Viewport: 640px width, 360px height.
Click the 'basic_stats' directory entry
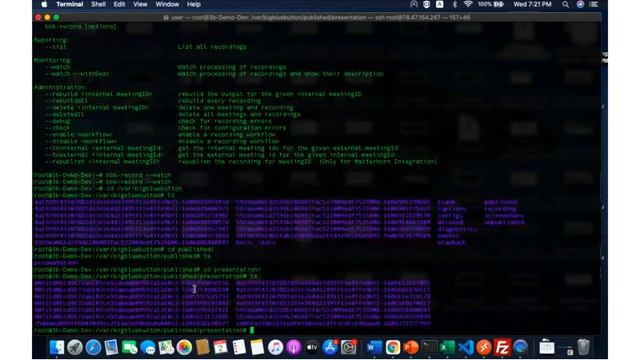tap(256, 242)
